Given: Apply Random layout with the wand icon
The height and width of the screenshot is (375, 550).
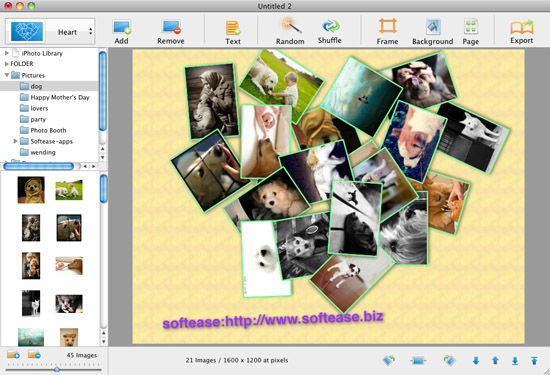Looking at the screenshot, I should (290, 32).
